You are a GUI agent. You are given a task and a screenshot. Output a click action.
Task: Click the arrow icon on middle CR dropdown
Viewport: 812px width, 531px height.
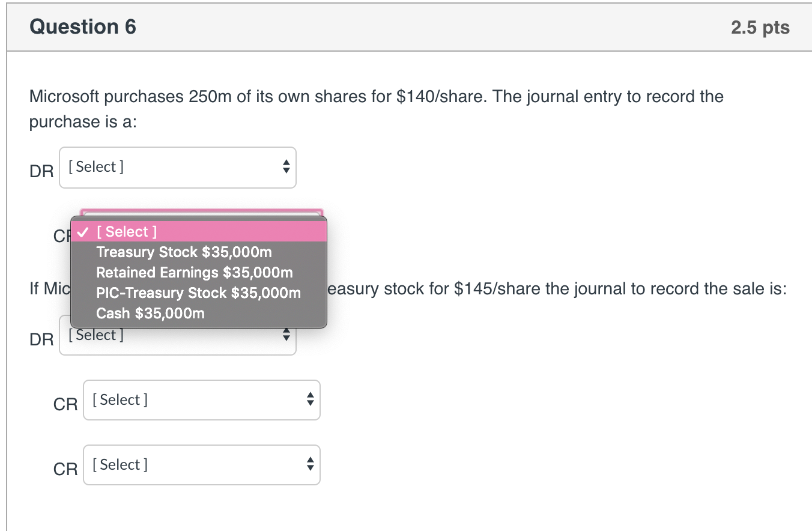click(x=310, y=400)
